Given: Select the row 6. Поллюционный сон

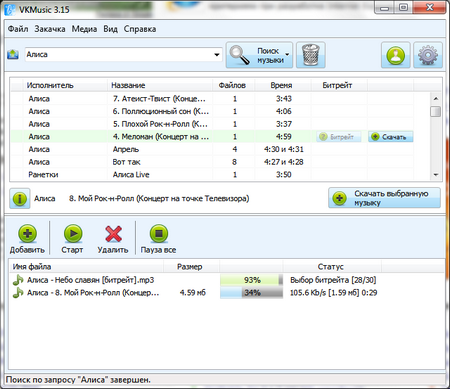Looking at the screenshot, I should (x=212, y=111).
